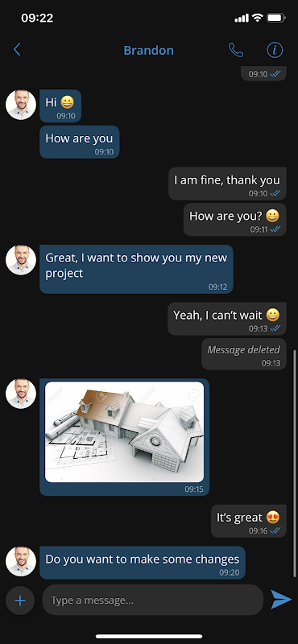Tap the I am fine, thank you bubble

click(x=227, y=184)
